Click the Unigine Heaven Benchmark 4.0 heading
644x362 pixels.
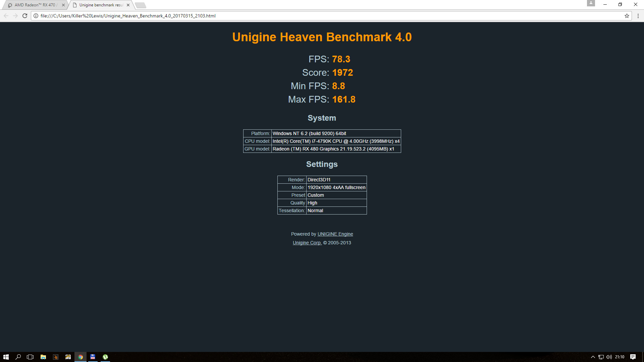pos(322,37)
